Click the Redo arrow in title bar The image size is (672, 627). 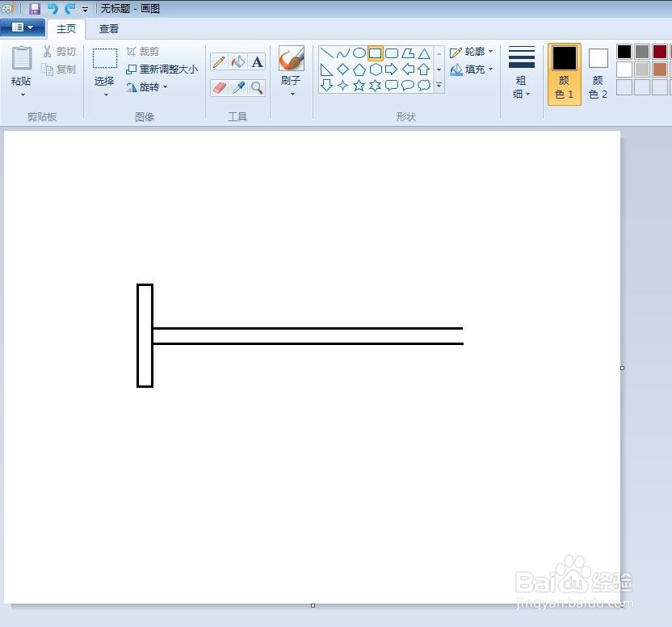click(x=69, y=9)
